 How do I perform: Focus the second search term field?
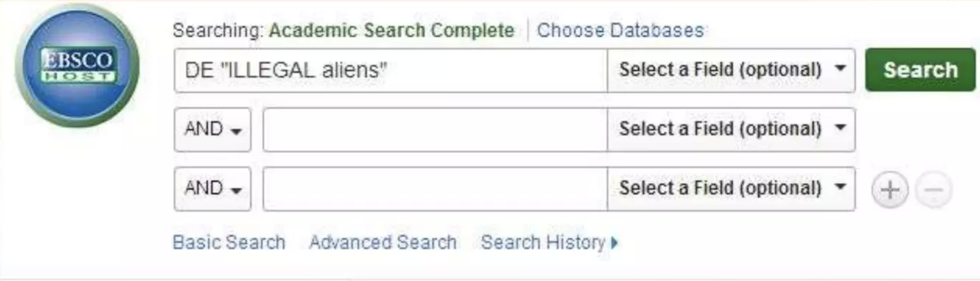point(435,129)
